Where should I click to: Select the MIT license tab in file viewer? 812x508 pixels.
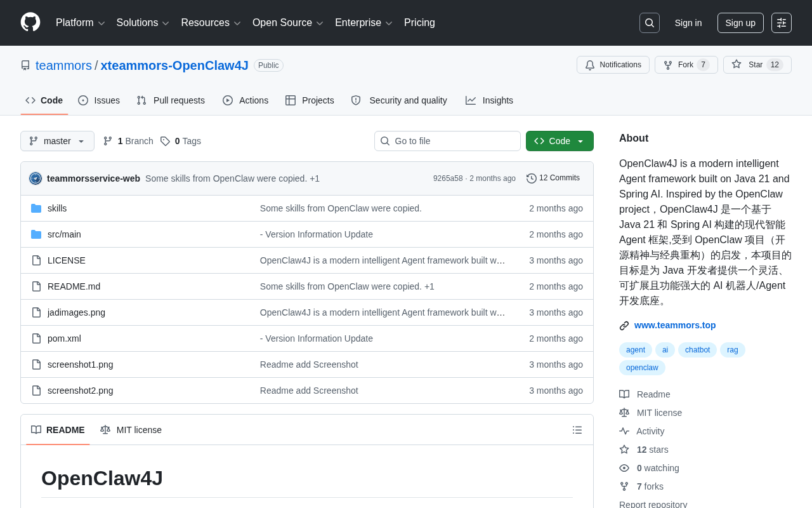[131, 430]
